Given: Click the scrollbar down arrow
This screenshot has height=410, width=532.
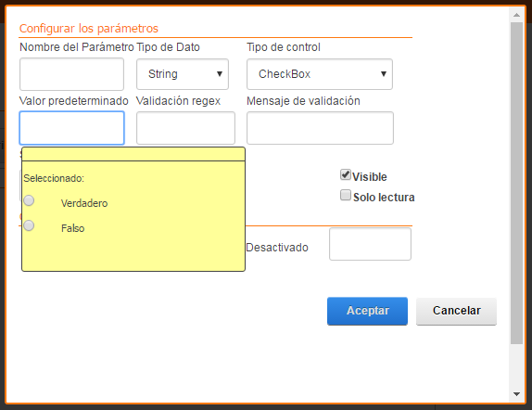Looking at the screenshot, I should 517,394.
